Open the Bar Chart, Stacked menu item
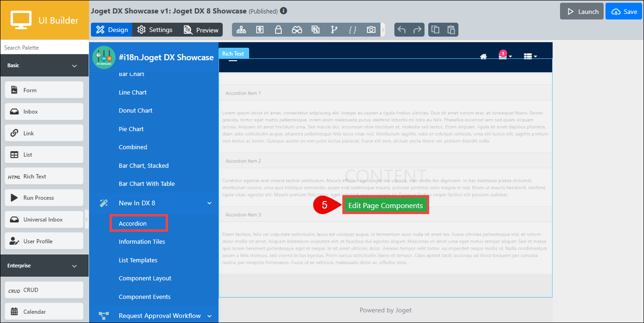The image size is (644, 323). pos(144,165)
